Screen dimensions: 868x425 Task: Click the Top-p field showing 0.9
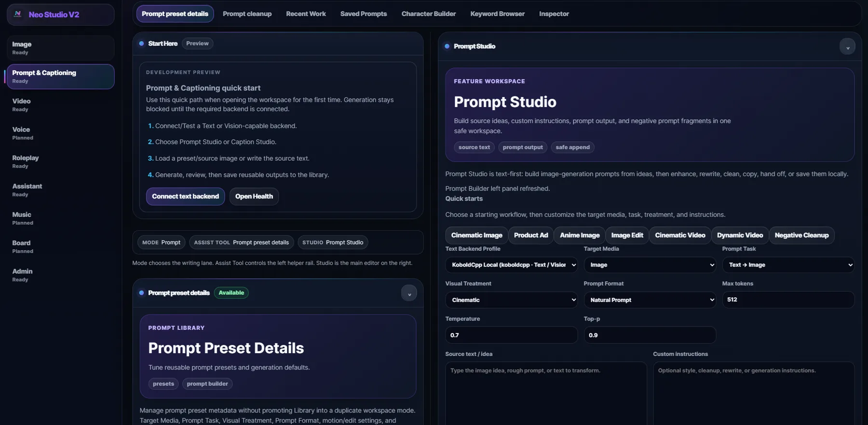coord(650,335)
